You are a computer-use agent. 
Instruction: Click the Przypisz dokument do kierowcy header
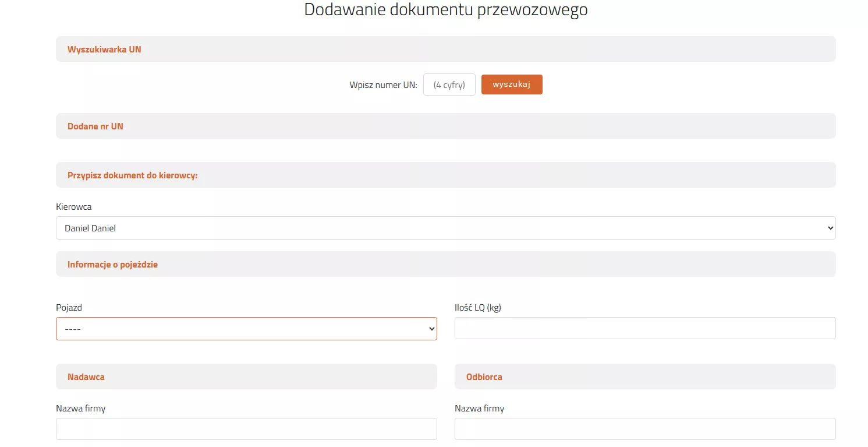133,175
